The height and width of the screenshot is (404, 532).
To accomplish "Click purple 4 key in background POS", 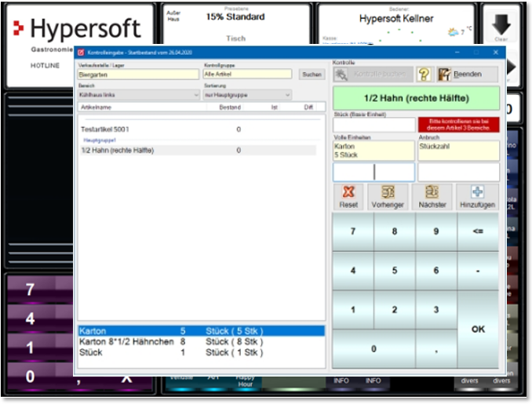I will click(30, 318).
